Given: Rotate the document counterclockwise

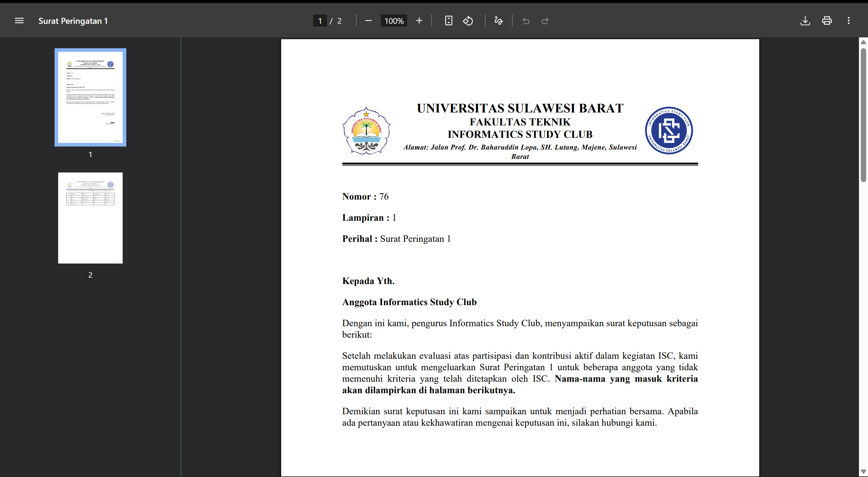Looking at the screenshot, I should (468, 21).
